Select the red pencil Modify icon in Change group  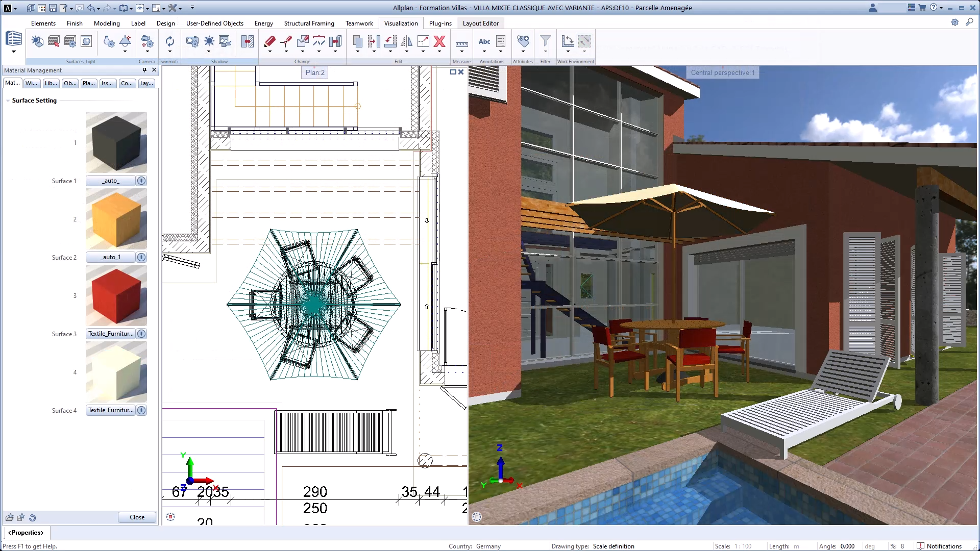(x=269, y=41)
